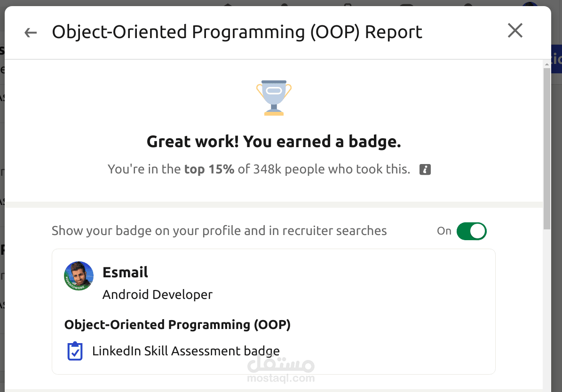Open the info icon next to 348k people
This screenshot has width=562, height=392.
pos(425,170)
